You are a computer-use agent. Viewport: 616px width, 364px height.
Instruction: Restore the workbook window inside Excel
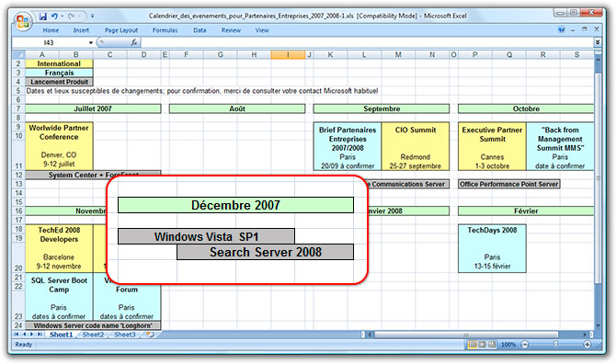point(584,29)
